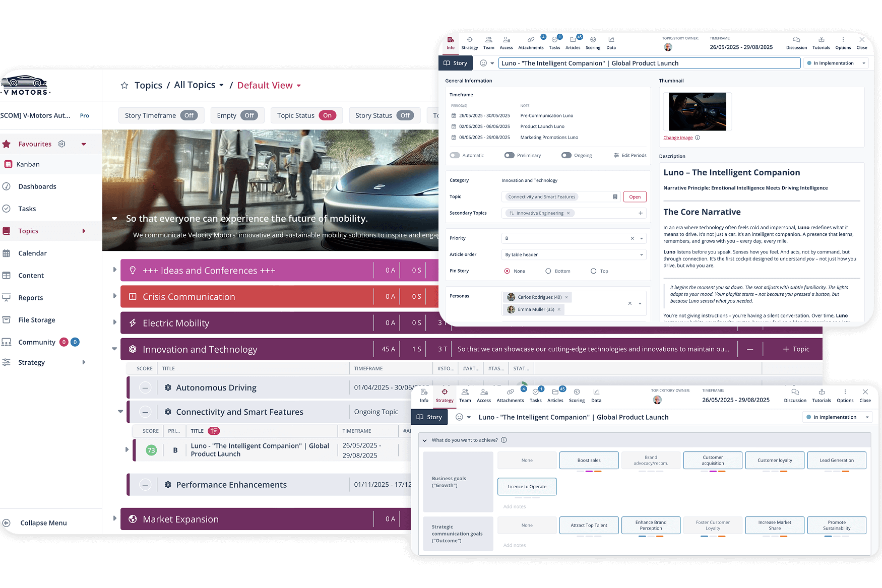Image resolution: width=882 pixels, height=588 pixels.
Task: Toggle Empty filter switch
Action: click(249, 115)
